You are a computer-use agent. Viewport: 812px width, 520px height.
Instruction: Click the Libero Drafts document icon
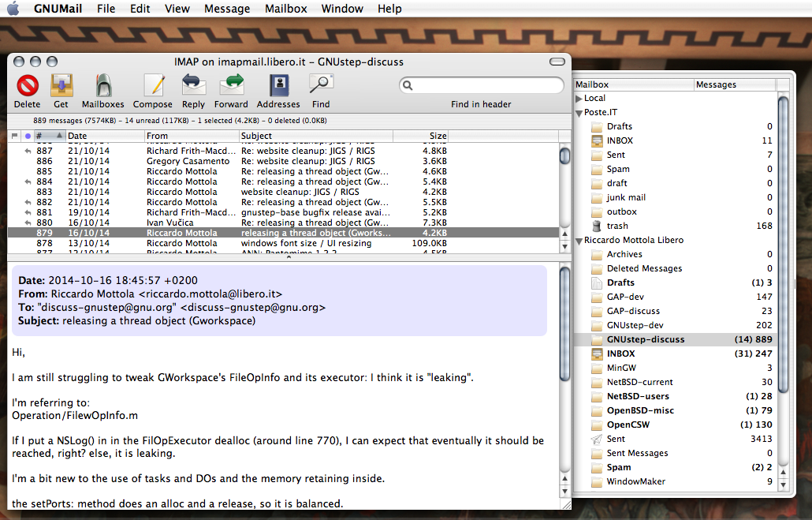pyautogui.click(x=597, y=282)
